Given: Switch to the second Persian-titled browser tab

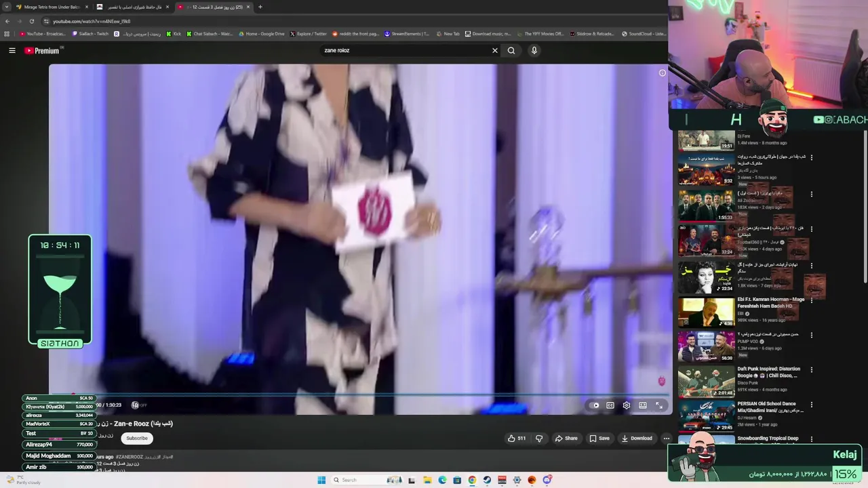Looking at the screenshot, I should click(x=133, y=7).
